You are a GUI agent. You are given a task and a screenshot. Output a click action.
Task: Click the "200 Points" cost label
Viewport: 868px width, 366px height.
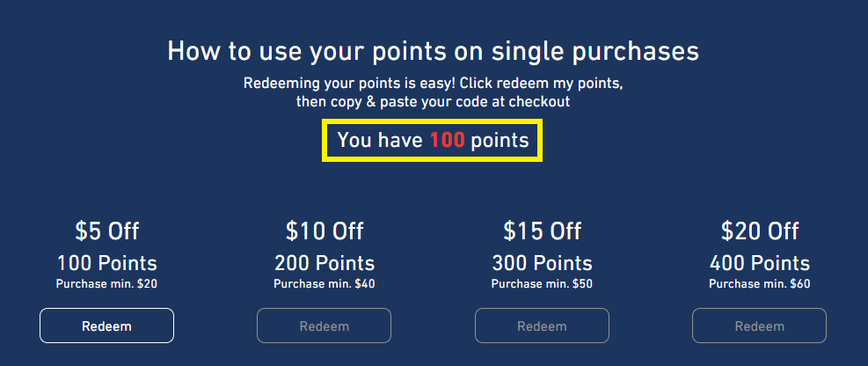coord(325,263)
